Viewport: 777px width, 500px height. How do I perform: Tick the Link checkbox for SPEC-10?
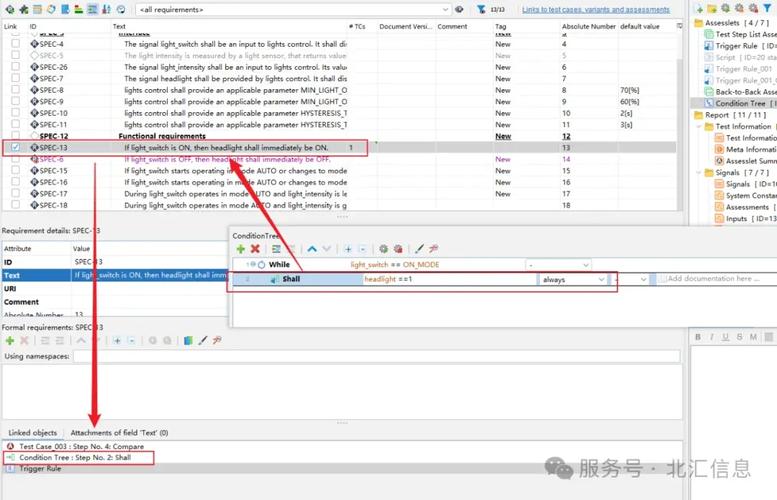15,113
